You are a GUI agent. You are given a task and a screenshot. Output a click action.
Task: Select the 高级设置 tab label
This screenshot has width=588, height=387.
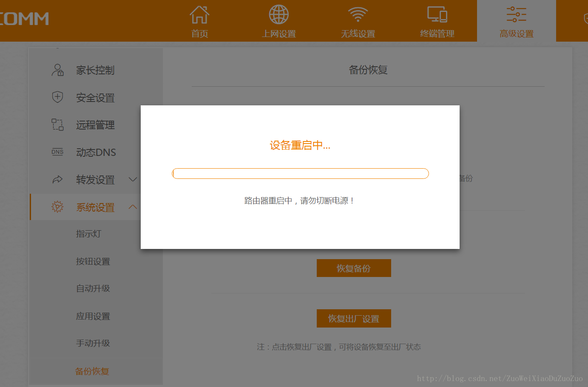517,34
